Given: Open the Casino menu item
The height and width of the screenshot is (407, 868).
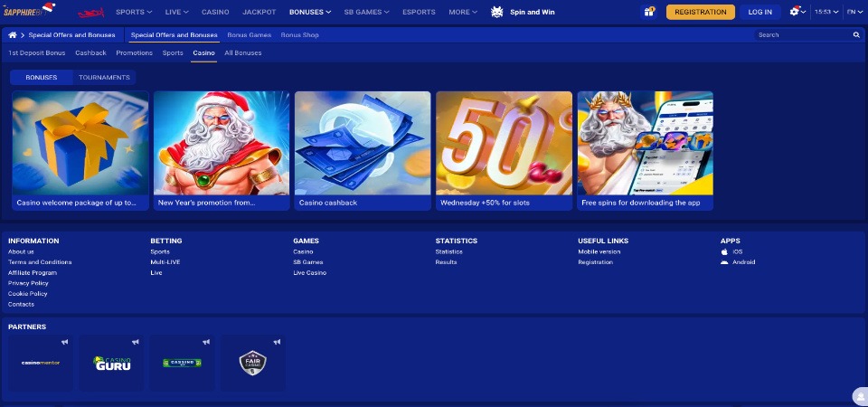Looking at the screenshot, I should (x=215, y=12).
